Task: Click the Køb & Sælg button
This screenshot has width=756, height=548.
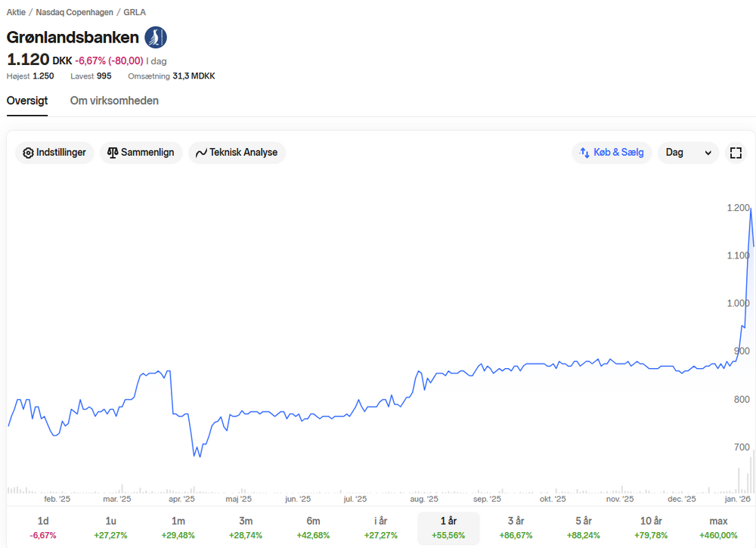Action: click(x=612, y=153)
